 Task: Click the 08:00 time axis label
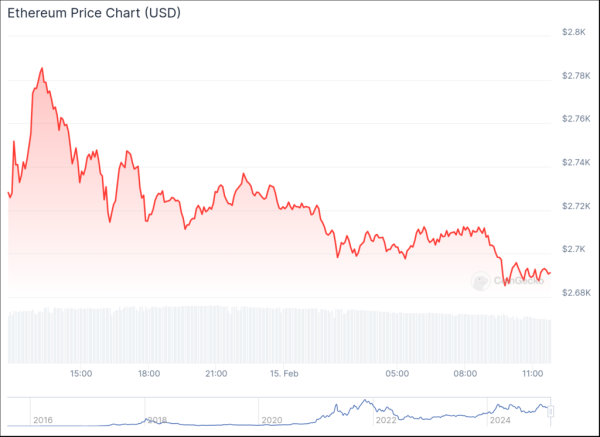tap(465, 374)
